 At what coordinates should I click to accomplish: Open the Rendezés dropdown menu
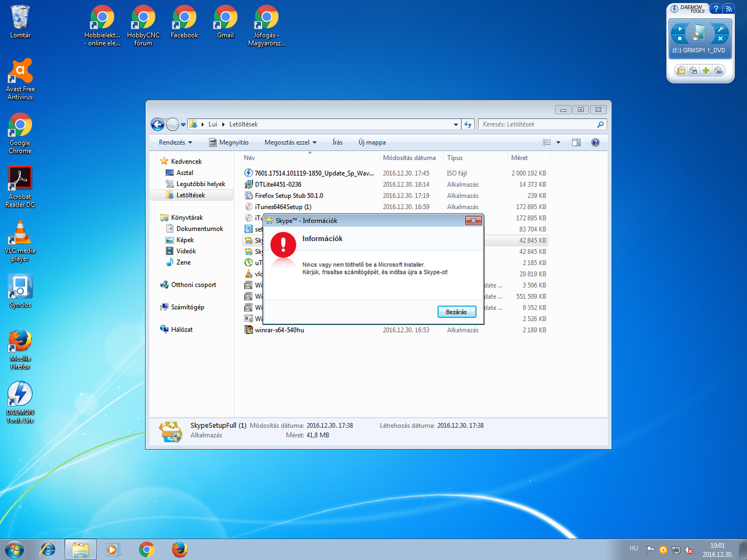coord(175,142)
